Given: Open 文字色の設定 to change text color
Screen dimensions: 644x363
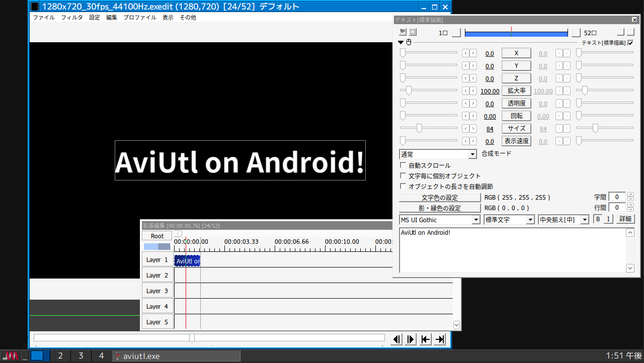Looking at the screenshot, I should [440, 197].
